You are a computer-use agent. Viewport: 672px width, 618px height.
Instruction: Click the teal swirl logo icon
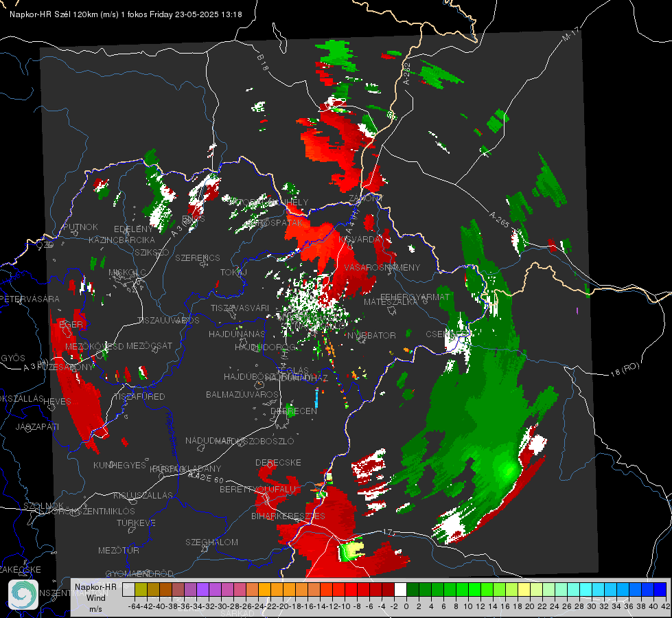pyautogui.click(x=23, y=595)
